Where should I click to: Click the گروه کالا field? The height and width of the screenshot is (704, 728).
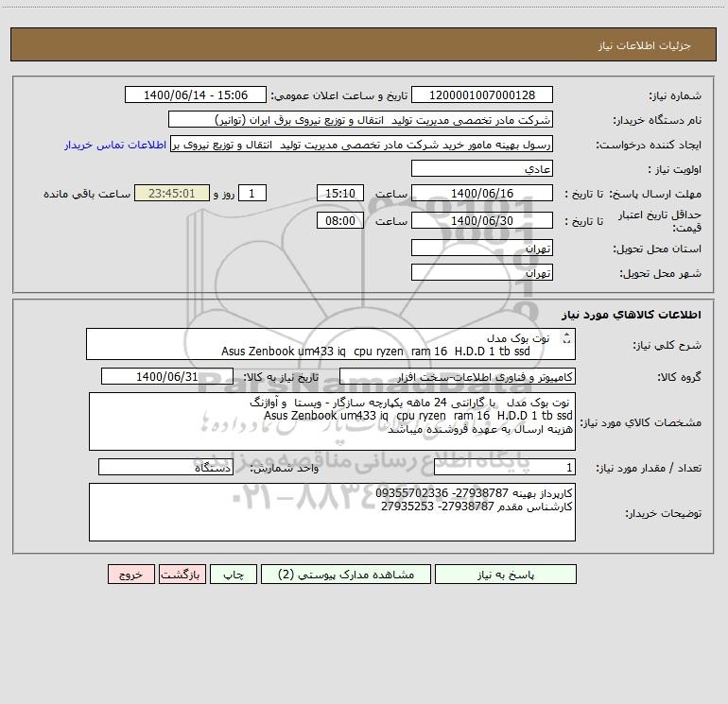coord(458,376)
